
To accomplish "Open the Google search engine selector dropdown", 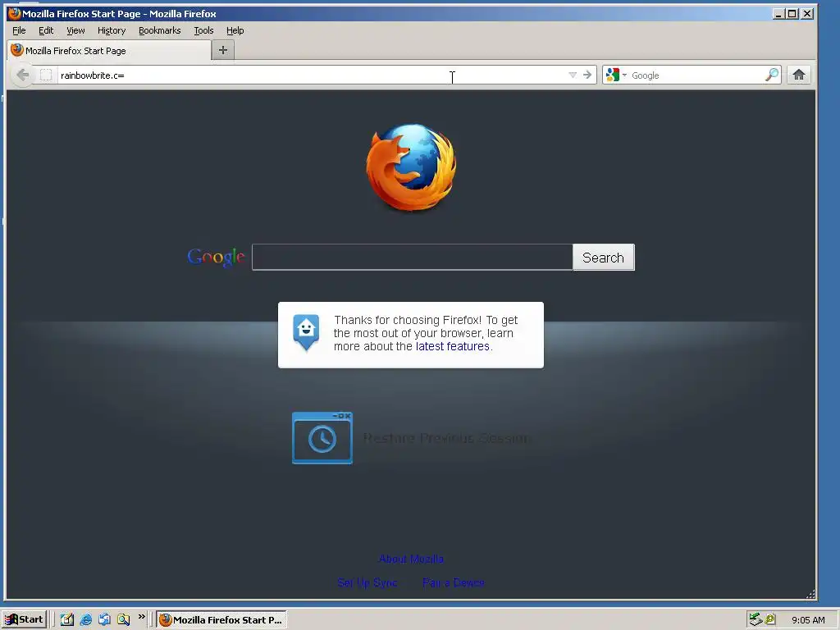I will 615,75.
